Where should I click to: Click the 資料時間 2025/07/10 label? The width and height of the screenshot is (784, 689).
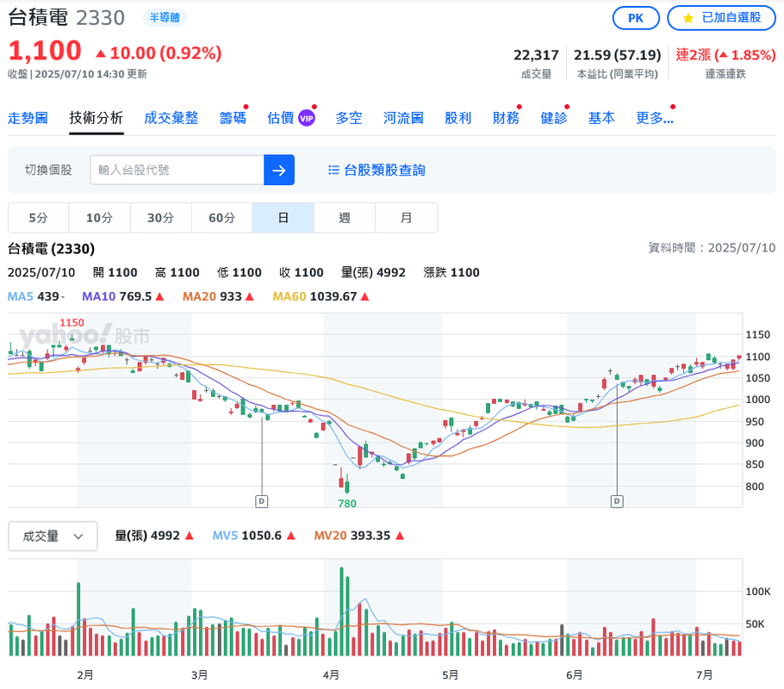click(712, 248)
